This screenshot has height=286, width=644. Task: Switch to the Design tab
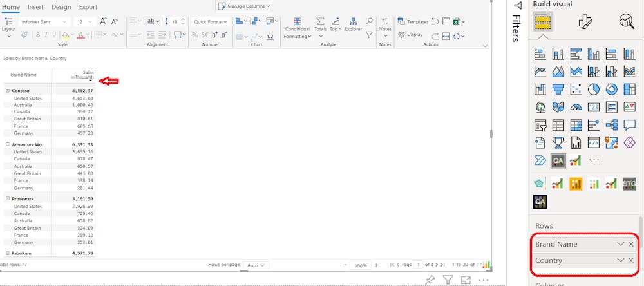[61, 7]
